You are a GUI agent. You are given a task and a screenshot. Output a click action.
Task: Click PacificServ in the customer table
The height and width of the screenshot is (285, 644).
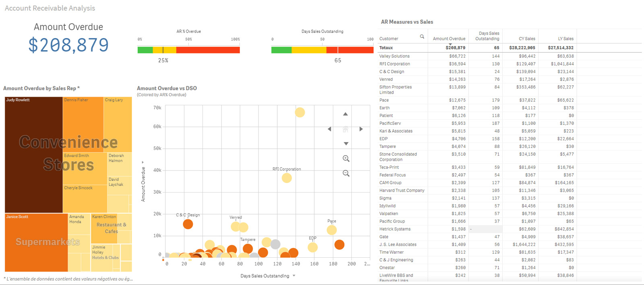click(390, 123)
